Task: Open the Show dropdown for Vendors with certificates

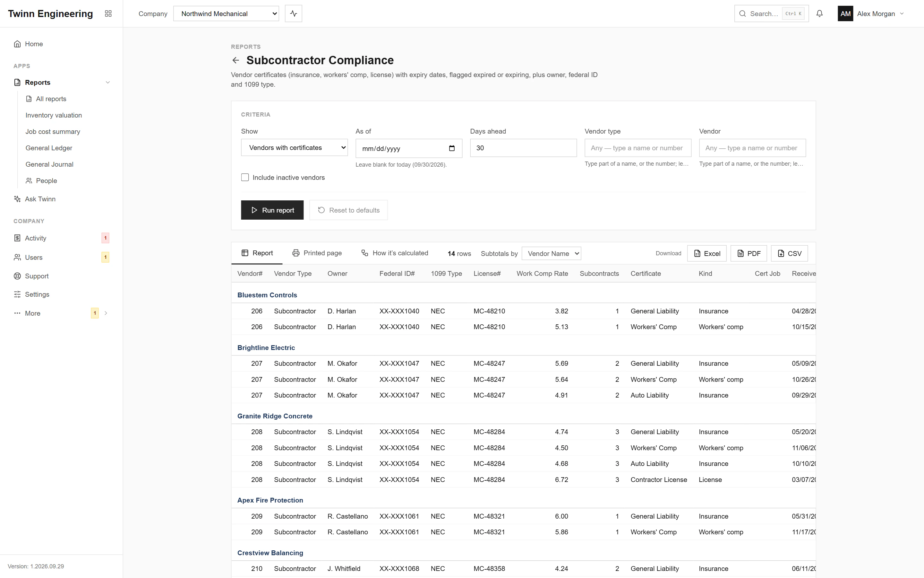Action: pos(295,148)
